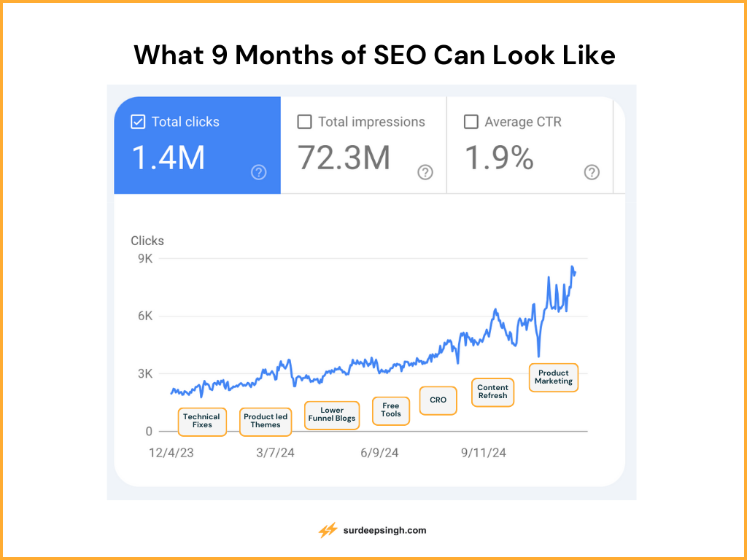
Task: Click the Free Tools annotation box
Action: [391, 411]
